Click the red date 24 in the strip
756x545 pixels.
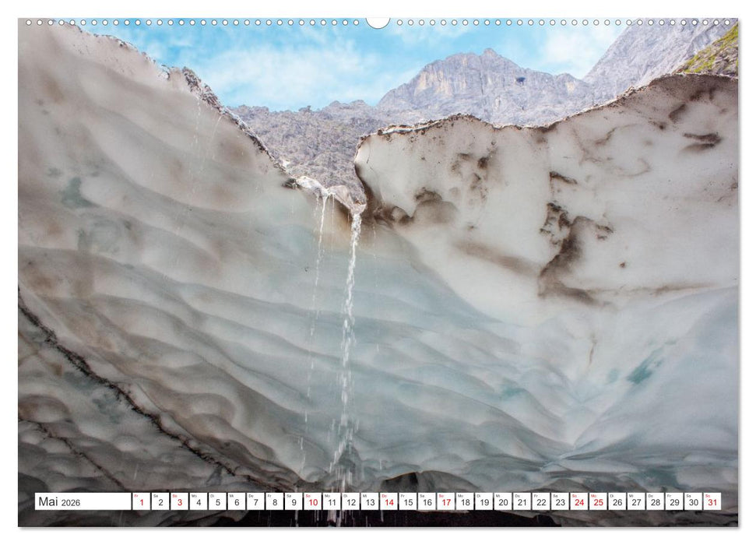[x=578, y=505]
